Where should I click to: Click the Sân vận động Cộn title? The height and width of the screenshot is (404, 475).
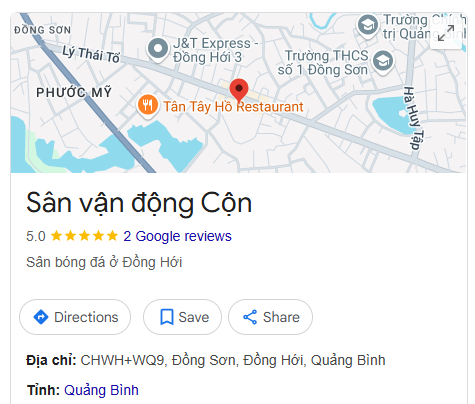click(x=139, y=203)
